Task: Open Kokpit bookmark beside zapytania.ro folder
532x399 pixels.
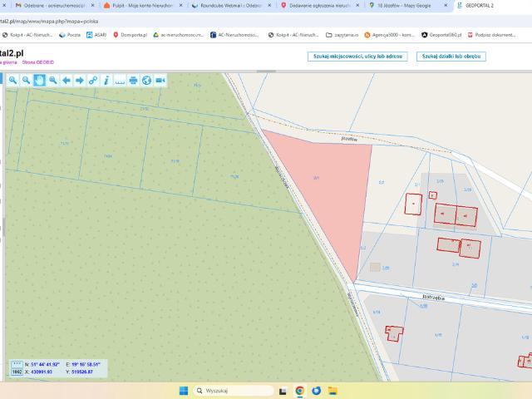Action: [x=293, y=35]
